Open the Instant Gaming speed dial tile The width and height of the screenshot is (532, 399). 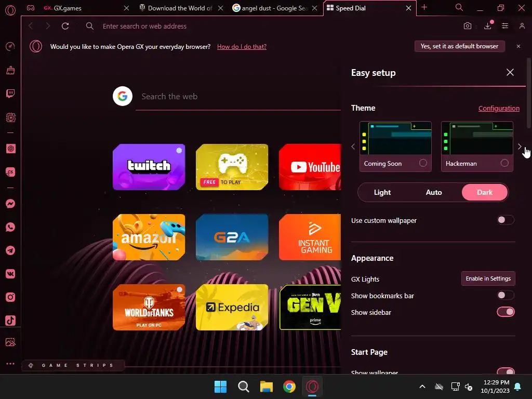point(310,237)
